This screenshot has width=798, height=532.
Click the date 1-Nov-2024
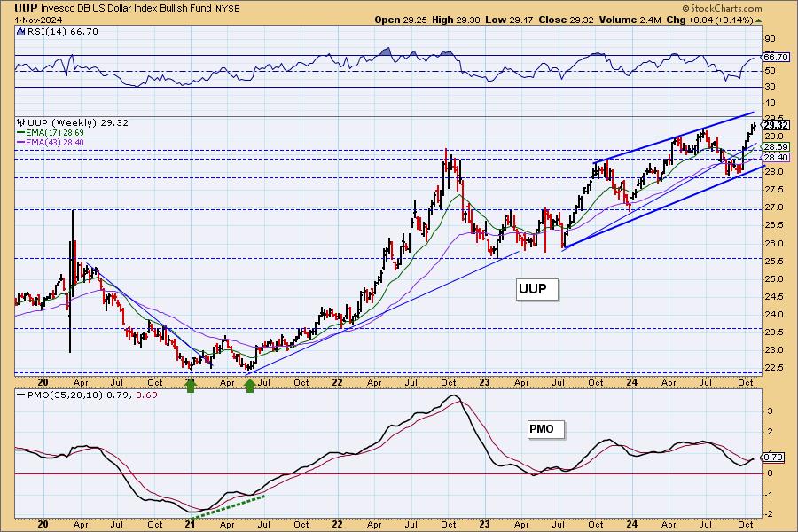coord(38,20)
